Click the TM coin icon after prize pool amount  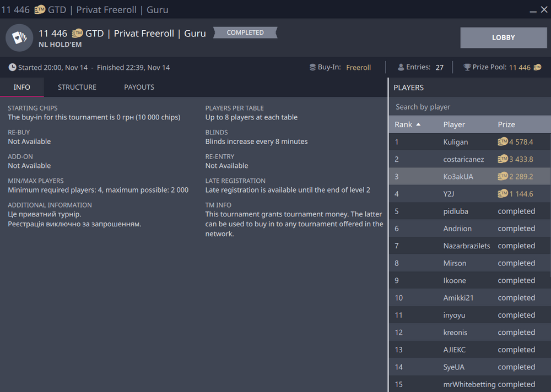537,67
